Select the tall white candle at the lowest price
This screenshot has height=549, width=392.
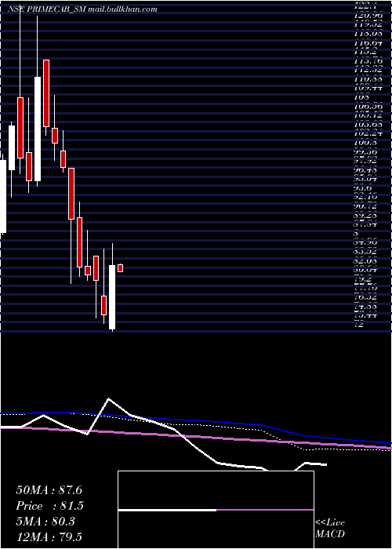coord(112,297)
